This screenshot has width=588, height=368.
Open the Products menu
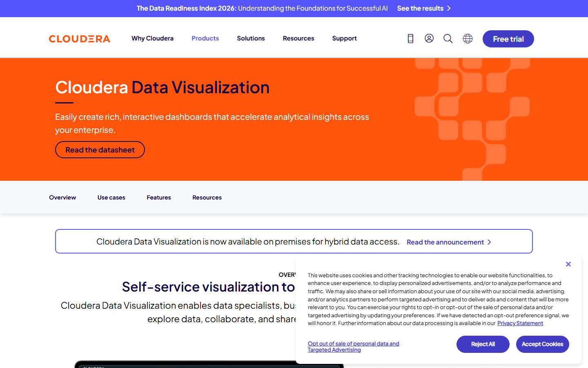coord(205,38)
